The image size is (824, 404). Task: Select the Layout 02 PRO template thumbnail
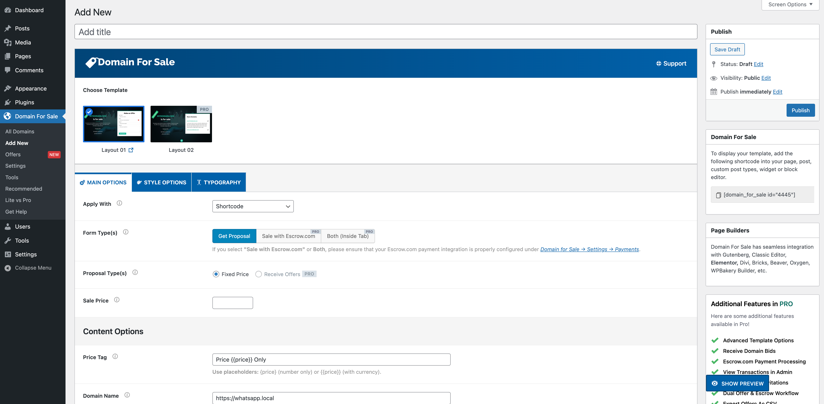181,124
